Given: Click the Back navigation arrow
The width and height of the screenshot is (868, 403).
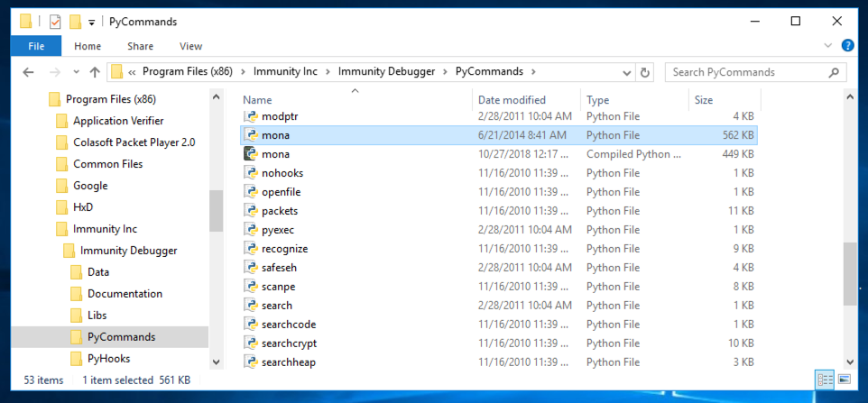Looking at the screenshot, I should pyautogui.click(x=28, y=72).
